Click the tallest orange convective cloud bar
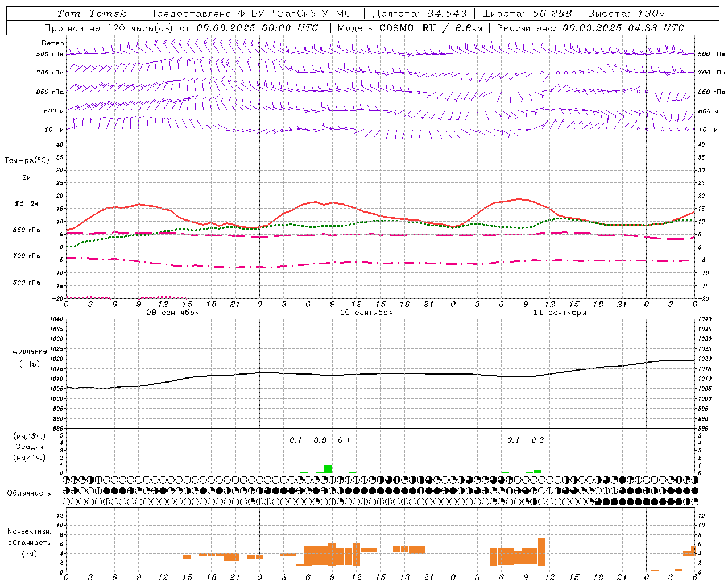This screenshot has width=728, height=582. [541, 552]
